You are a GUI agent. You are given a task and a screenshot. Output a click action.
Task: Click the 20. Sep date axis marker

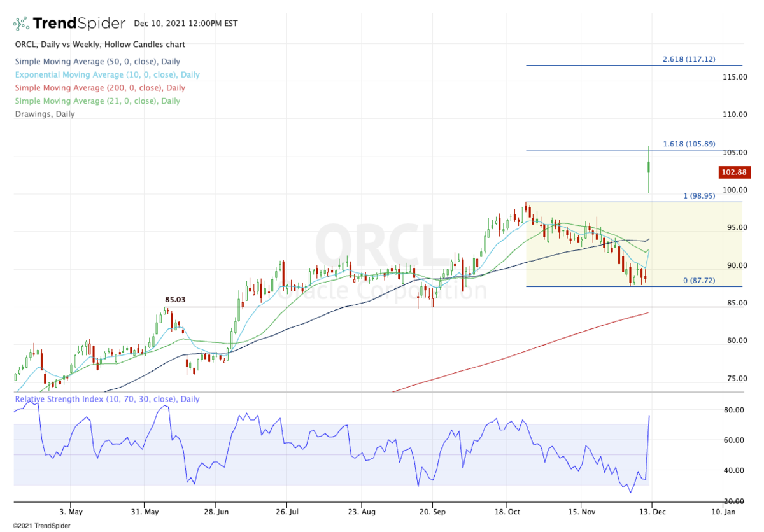coord(432,510)
